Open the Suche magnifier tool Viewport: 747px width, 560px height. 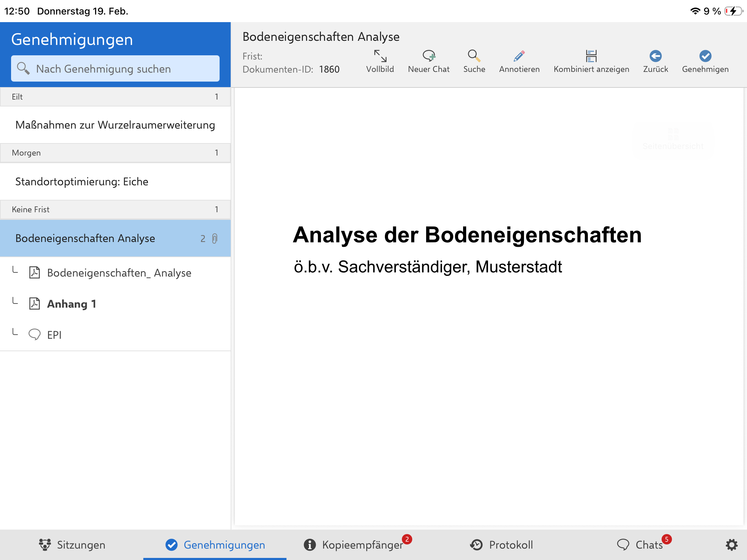[x=474, y=61]
